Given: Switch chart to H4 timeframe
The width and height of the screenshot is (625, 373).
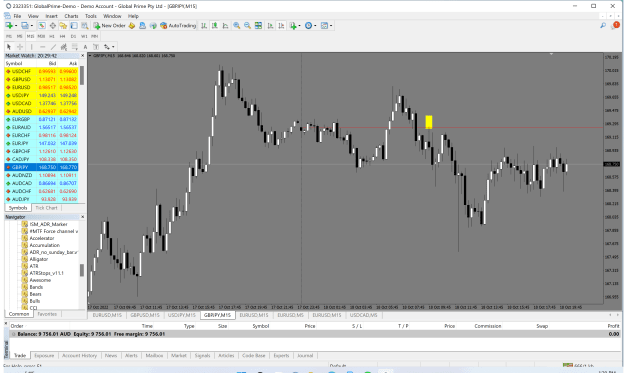Looking at the screenshot, I should point(63,36).
